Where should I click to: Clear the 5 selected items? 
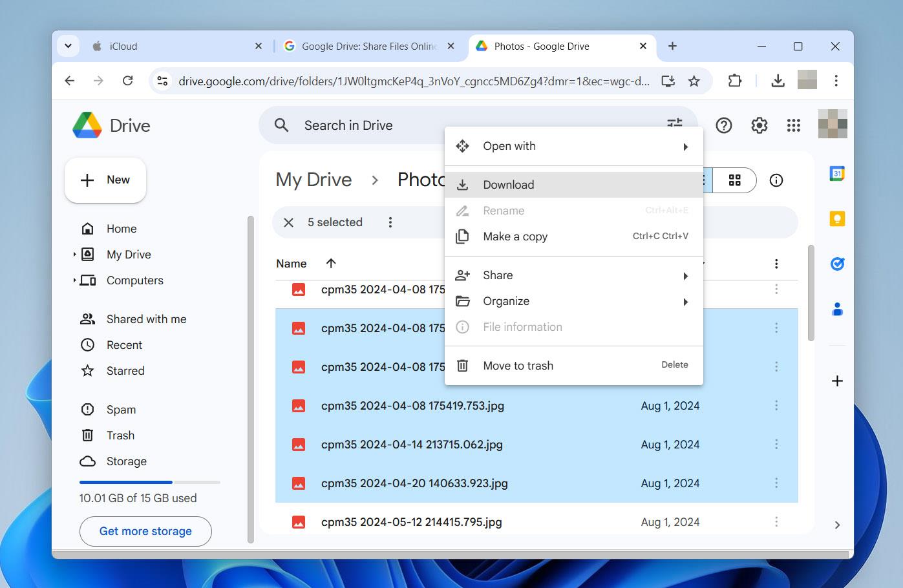coord(288,222)
